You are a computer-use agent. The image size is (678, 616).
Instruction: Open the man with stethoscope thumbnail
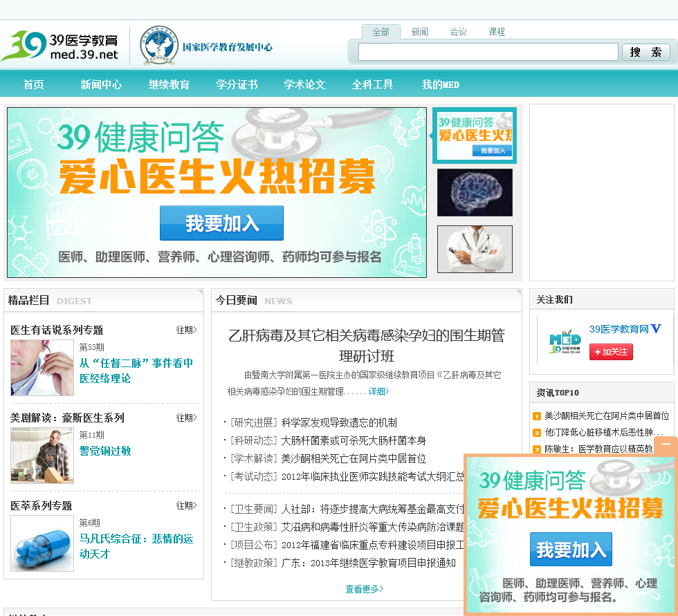click(x=42, y=368)
